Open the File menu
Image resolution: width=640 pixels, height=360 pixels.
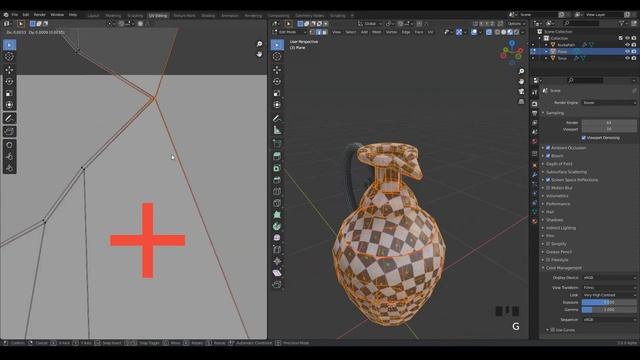pyautogui.click(x=15, y=15)
